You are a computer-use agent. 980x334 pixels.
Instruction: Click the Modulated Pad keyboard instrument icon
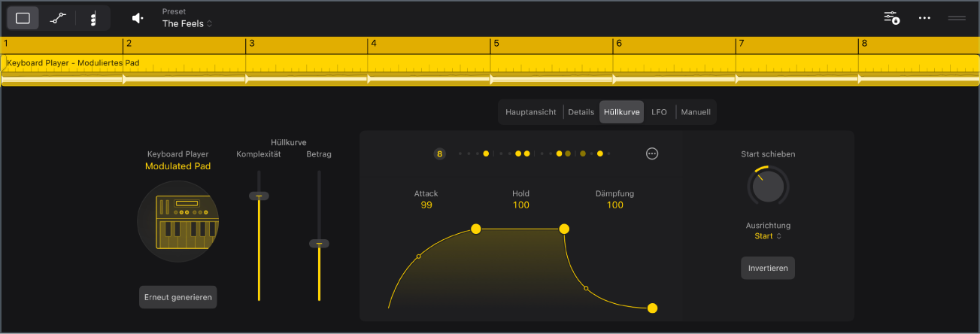click(x=177, y=221)
